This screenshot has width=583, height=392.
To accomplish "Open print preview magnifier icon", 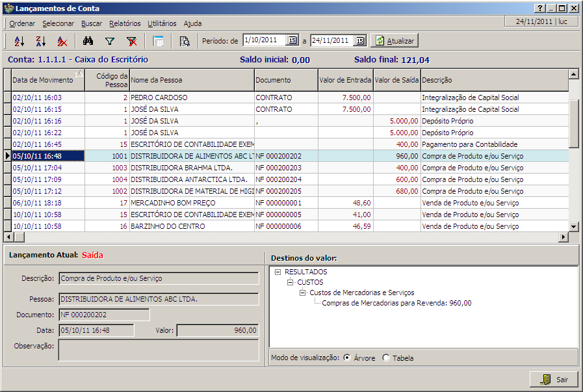I will (x=184, y=41).
